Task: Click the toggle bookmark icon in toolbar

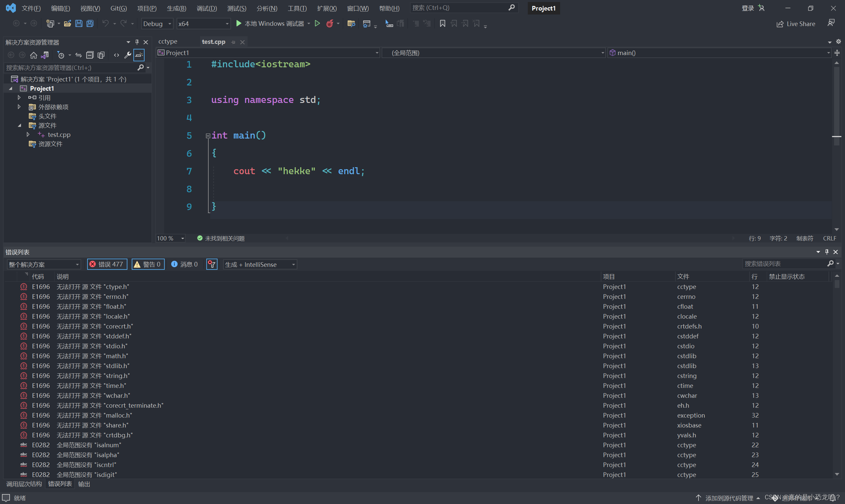Action: pyautogui.click(x=442, y=23)
